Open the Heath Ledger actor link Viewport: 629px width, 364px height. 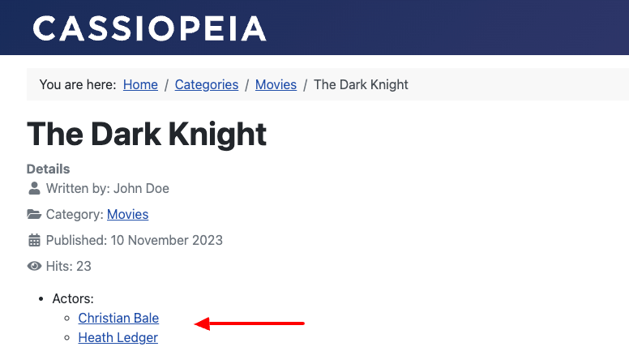tap(118, 337)
